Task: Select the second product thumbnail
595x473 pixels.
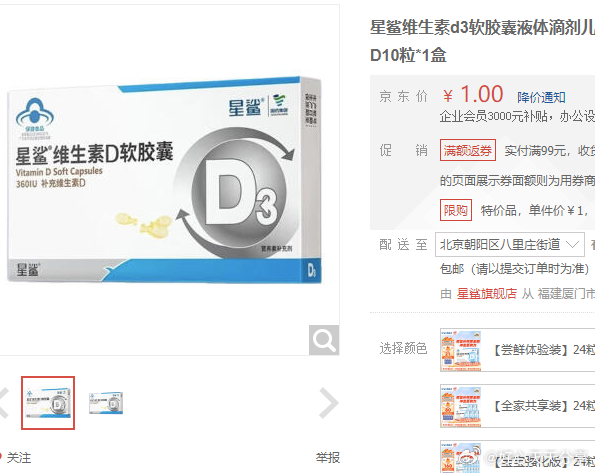Action: tap(106, 403)
